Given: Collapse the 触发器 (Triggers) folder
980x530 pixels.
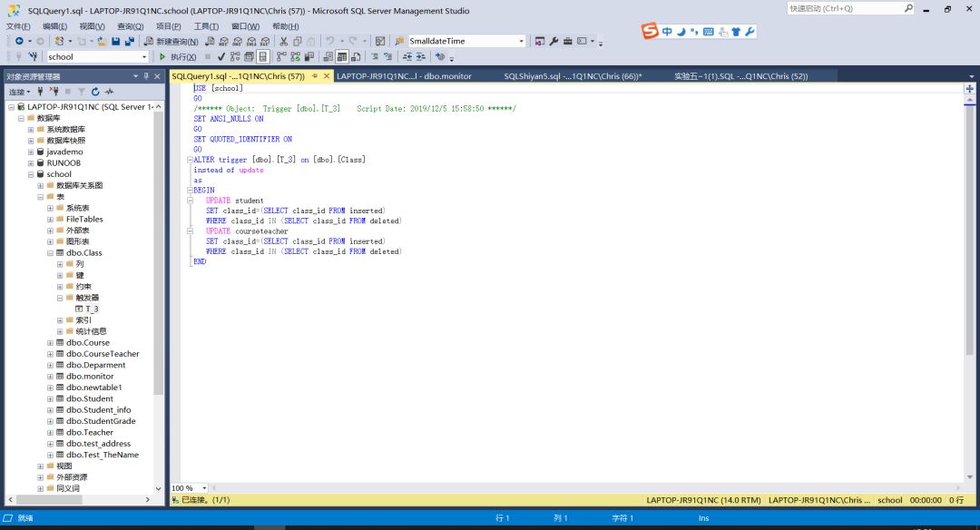Looking at the screenshot, I should pos(60,298).
